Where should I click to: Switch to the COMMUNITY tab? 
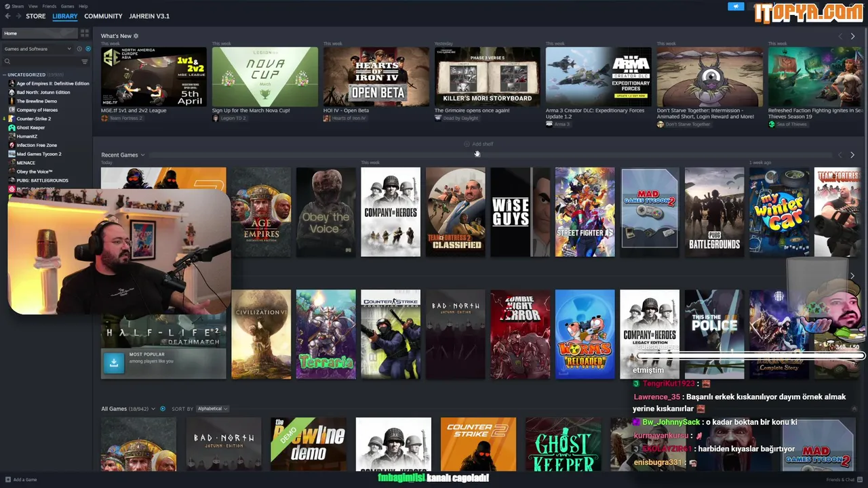coord(103,16)
